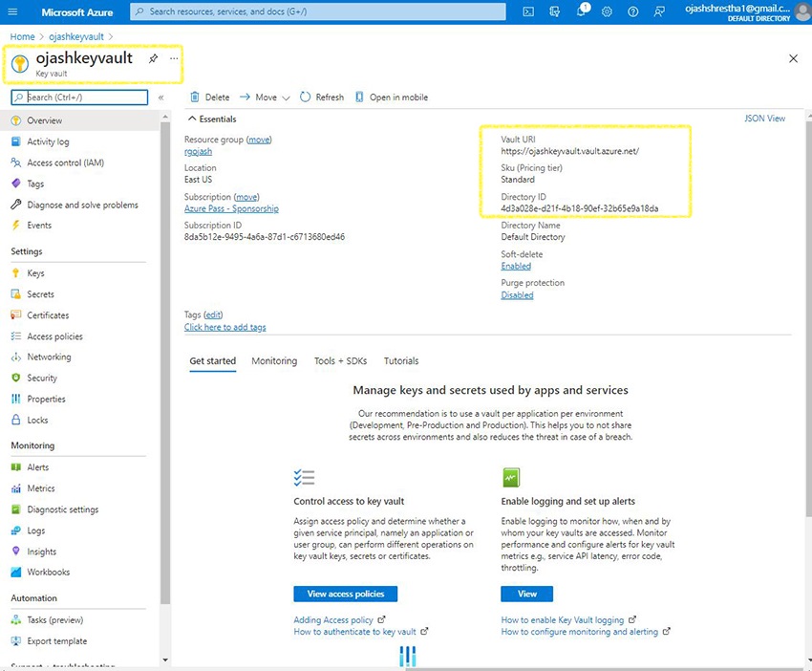Pin ojashkeyvault to dashboard
Viewport: 812px width, 671px height.
[153, 59]
